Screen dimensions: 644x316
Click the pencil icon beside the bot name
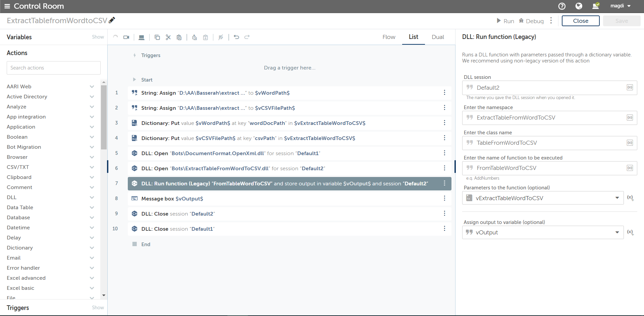[x=112, y=20]
